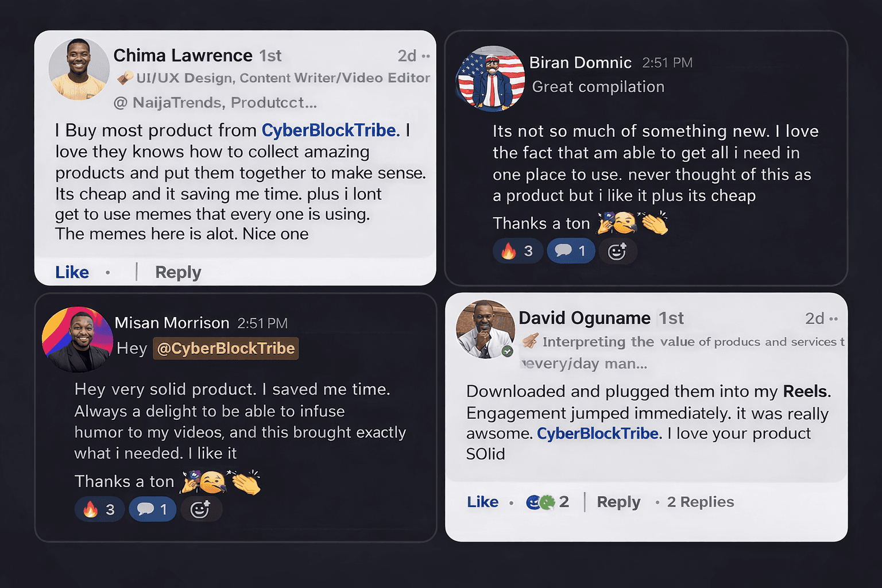Open reply thread on Biran Domnic's message
Screen dimensions: 882x588
pyautogui.click(x=571, y=251)
